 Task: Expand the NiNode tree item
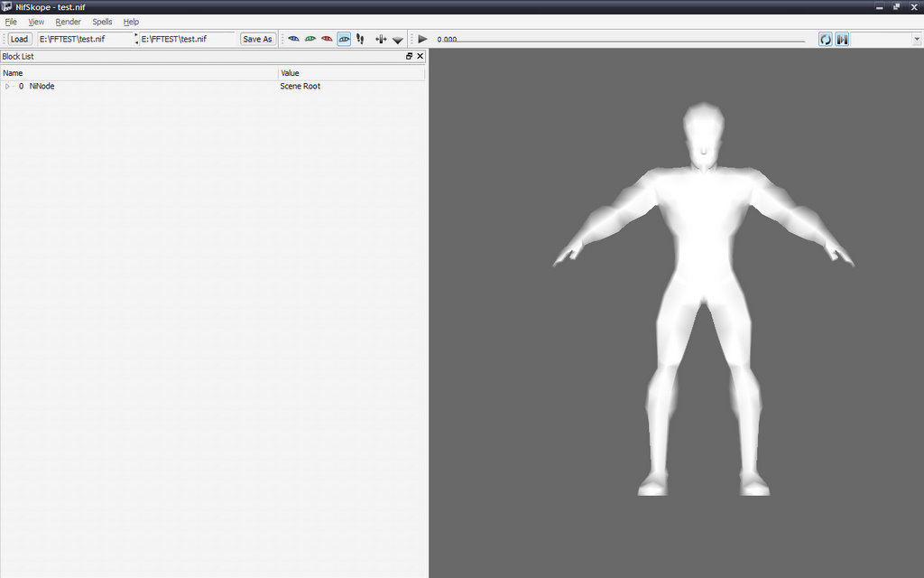(x=8, y=87)
